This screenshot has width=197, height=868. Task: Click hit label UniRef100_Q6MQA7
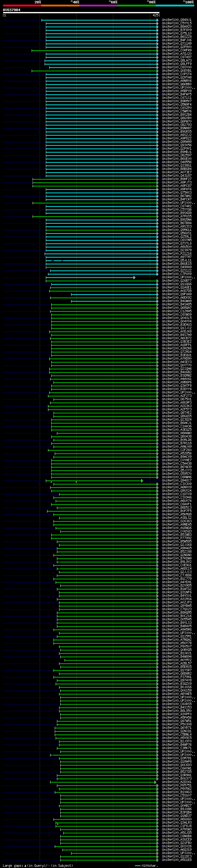[177, 308]
